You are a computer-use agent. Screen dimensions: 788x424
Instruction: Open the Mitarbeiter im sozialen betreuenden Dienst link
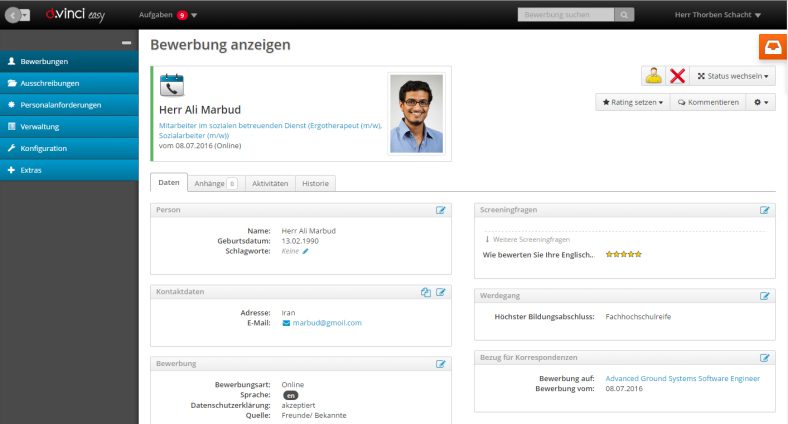point(270,131)
